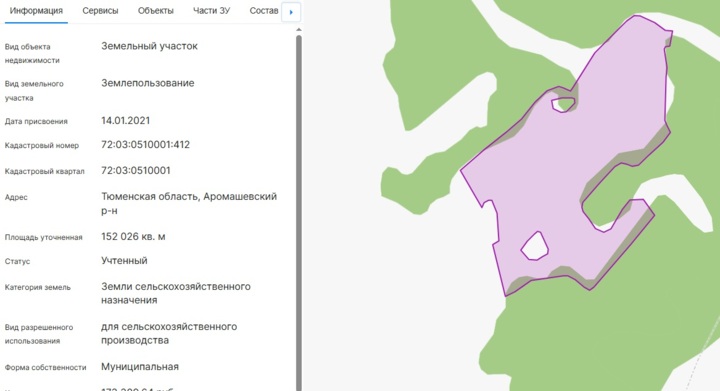Click the info panel vertical scrollbar
Screen dimensions: 720x391
pyautogui.click(x=299, y=211)
